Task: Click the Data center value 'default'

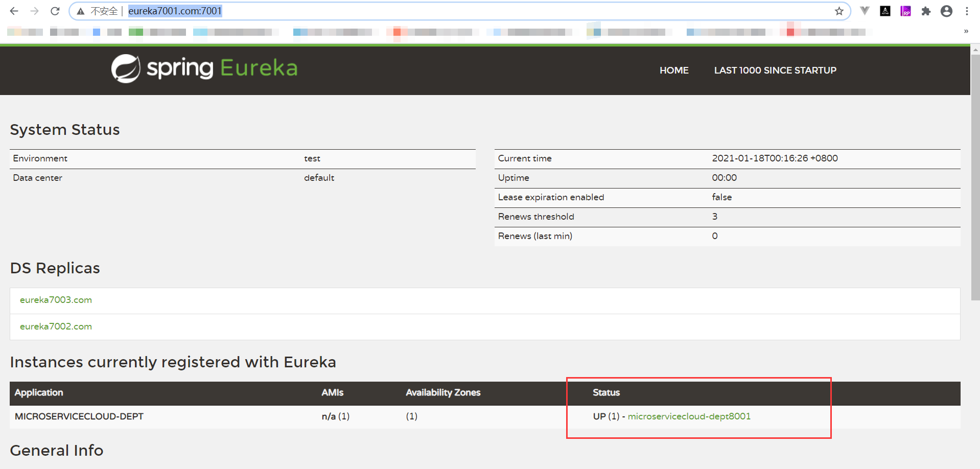Action: pyautogui.click(x=319, y=178)
